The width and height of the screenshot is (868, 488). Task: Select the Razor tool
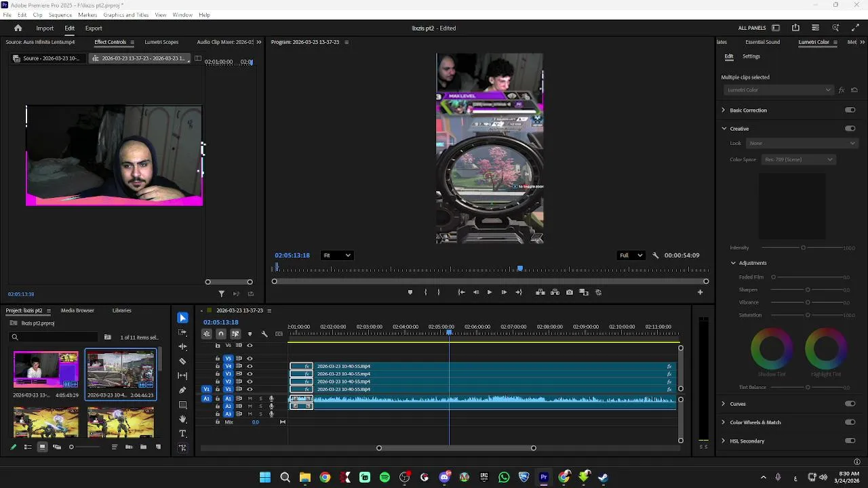[182, 361]
